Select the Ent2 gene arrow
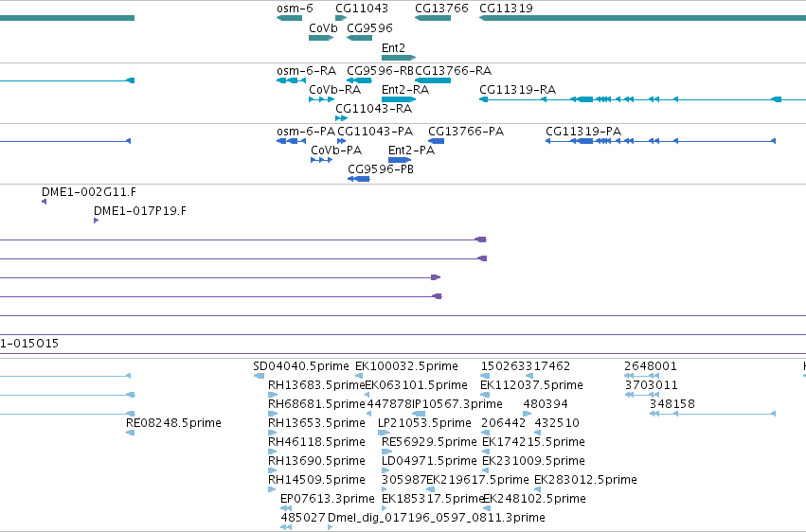The image size is (806, 532). (399, 58)
